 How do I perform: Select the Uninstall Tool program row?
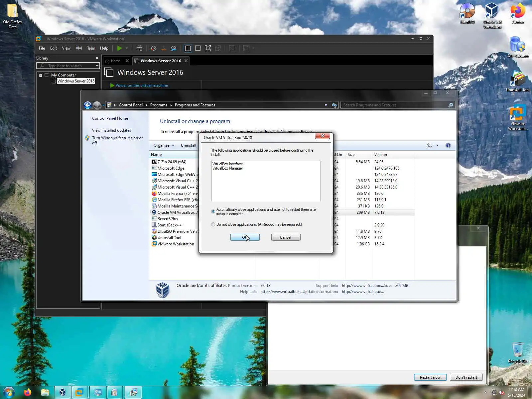coord(283,238)
